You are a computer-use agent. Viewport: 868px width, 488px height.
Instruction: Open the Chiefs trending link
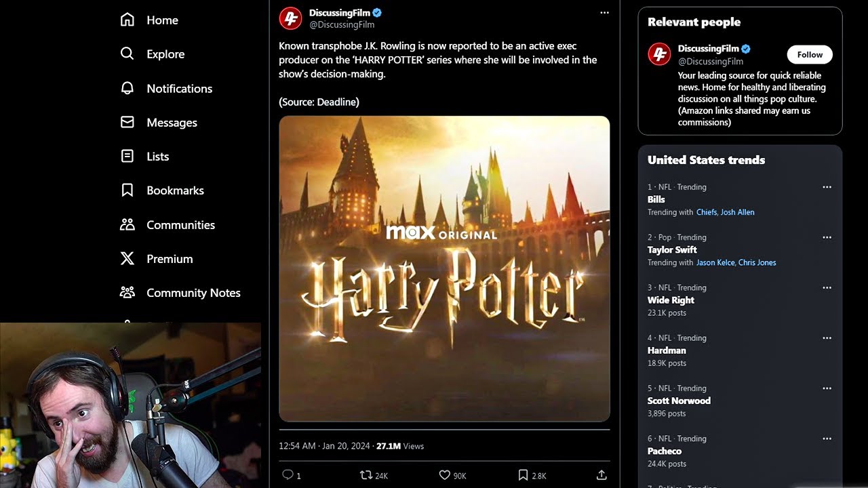(x=706, y=212)
